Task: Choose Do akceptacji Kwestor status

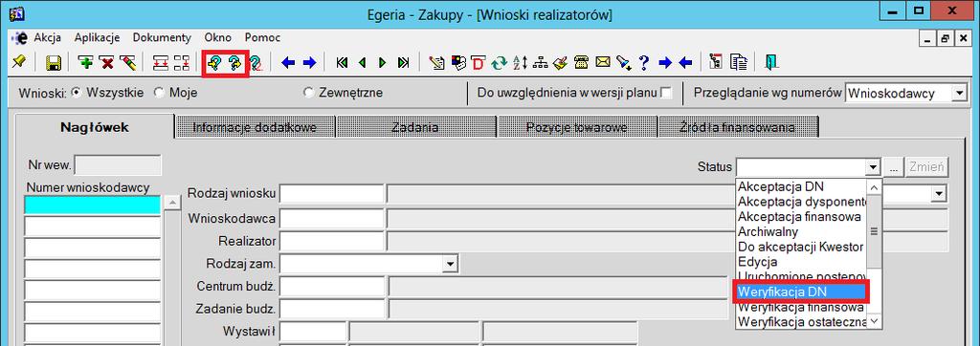Action: [x=801, y=247]
